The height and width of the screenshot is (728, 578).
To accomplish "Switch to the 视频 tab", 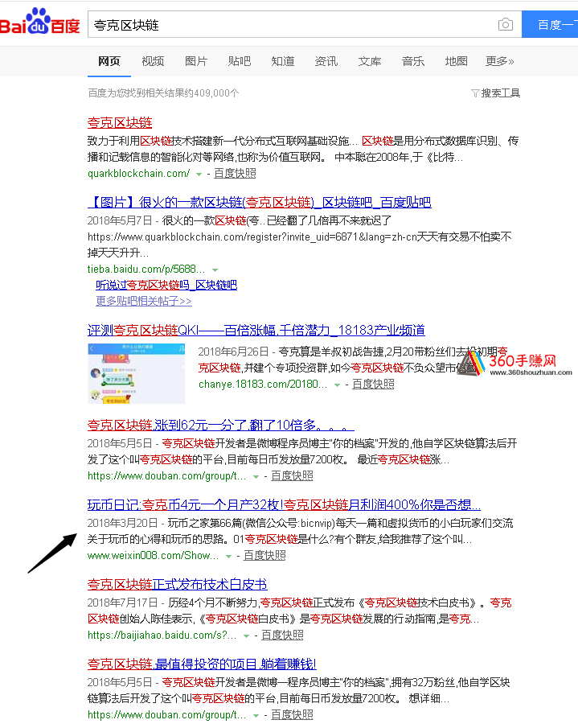I will coord(153,61).
